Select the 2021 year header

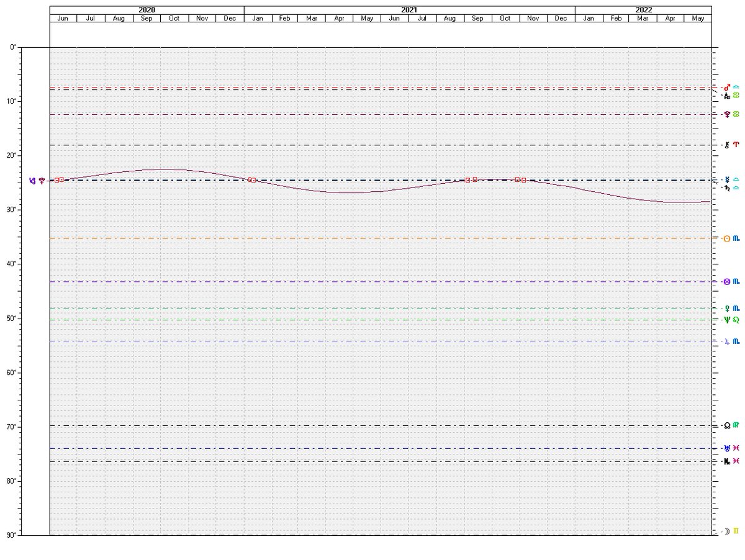tap(410, 10)
